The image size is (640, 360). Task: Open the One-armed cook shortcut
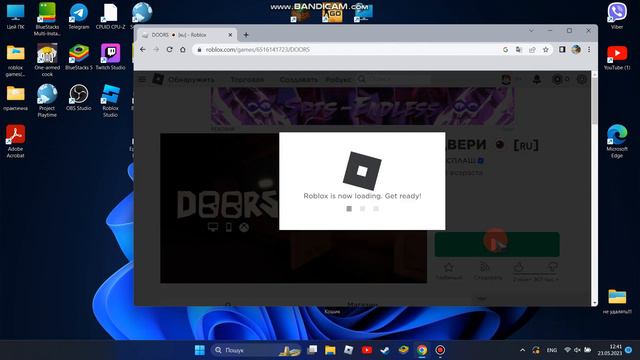pos(47,60)
